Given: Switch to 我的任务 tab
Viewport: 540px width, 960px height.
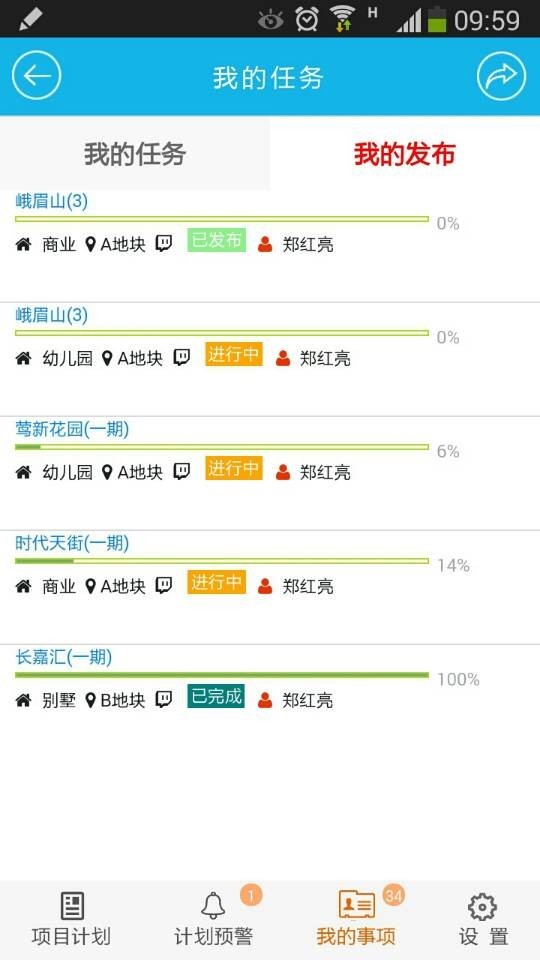Looking at the screenshot, I should (x=135, y=154).
